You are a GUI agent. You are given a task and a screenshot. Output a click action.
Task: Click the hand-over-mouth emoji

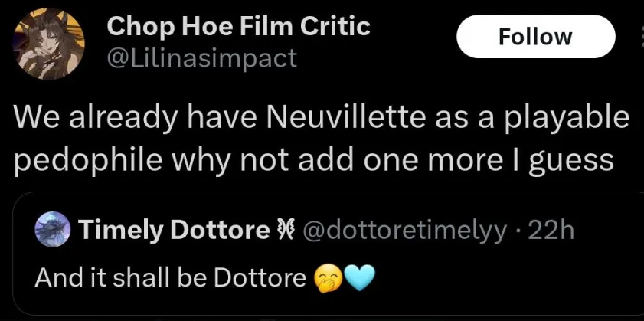[x=329, y=279]
